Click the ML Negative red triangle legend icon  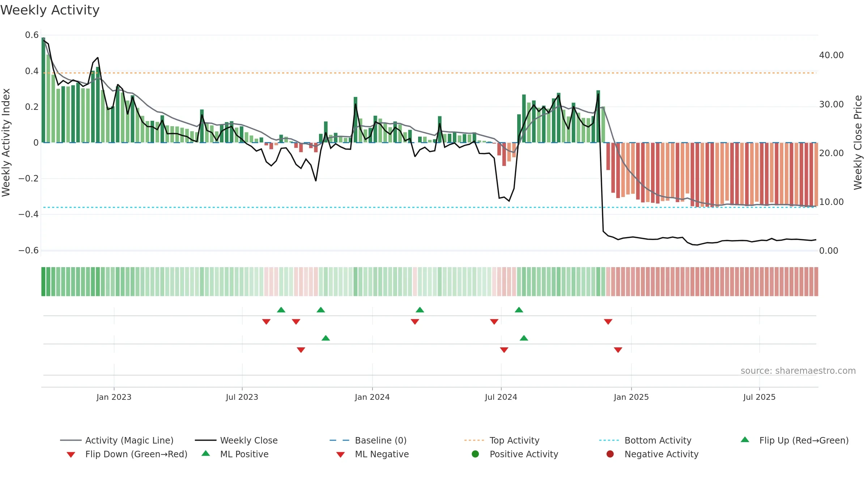click(x=340, y=455)
